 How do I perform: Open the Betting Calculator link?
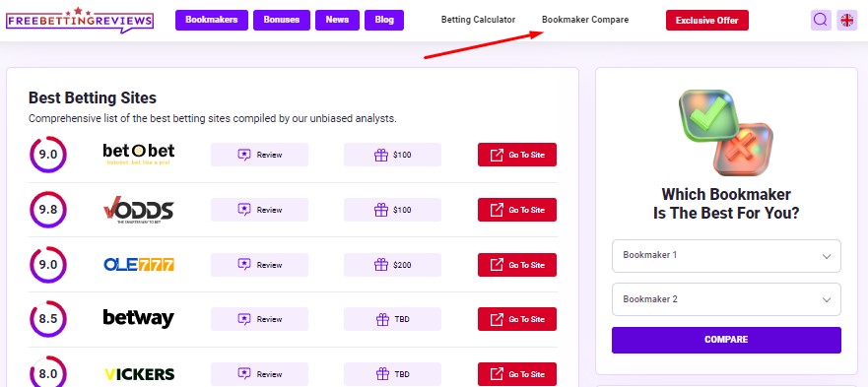pyautogui.click(x=478, y=20)
